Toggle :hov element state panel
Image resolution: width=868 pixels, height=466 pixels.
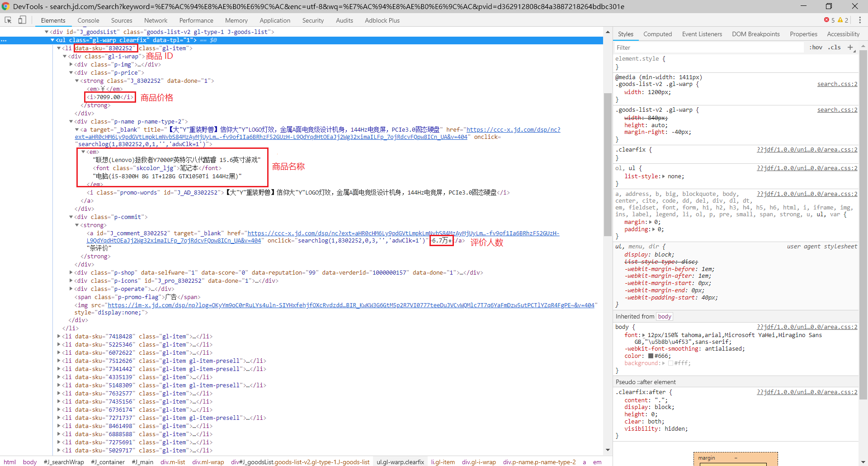(816, 47)
